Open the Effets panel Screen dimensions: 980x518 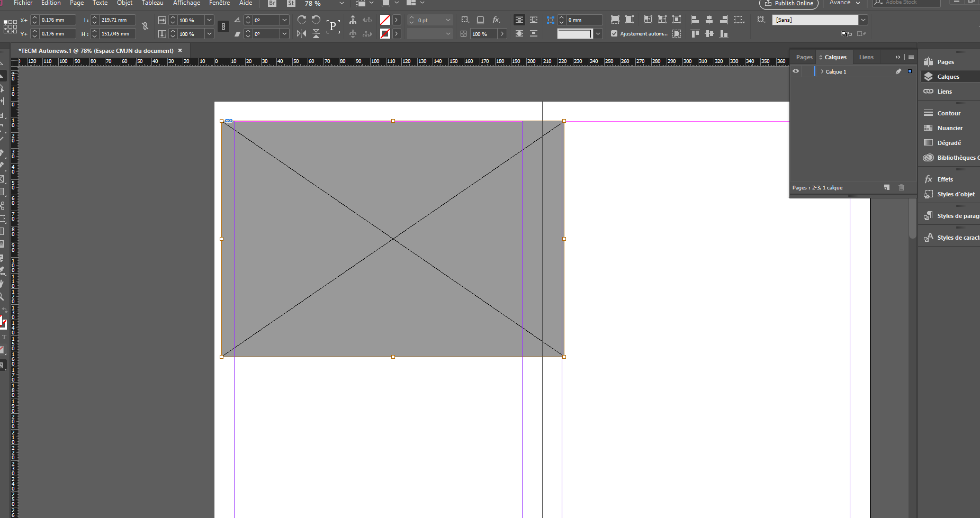coord(945,179)
